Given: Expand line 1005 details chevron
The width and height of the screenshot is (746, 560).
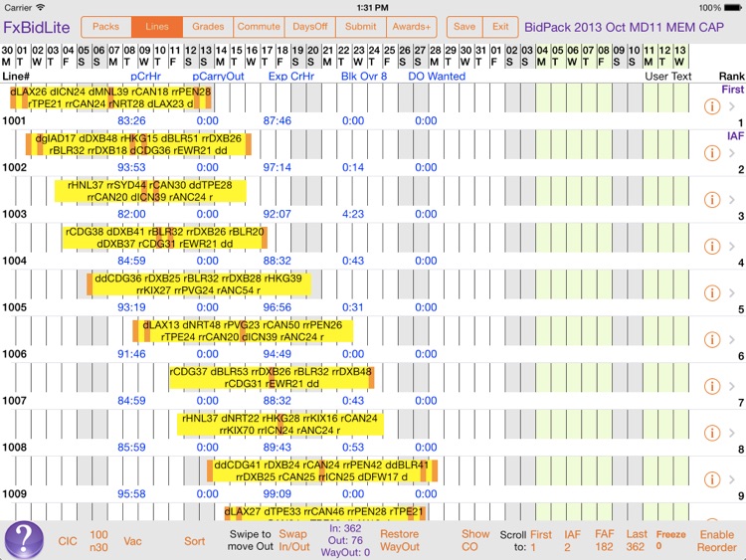Looking at the screenshot, I should pyautogui.click(x=732, y=293).
